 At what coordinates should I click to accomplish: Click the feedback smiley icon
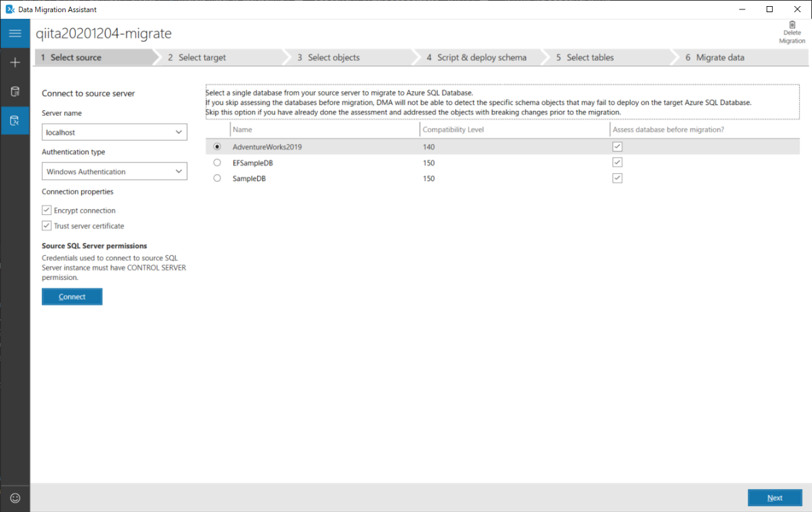coord(15,498)
